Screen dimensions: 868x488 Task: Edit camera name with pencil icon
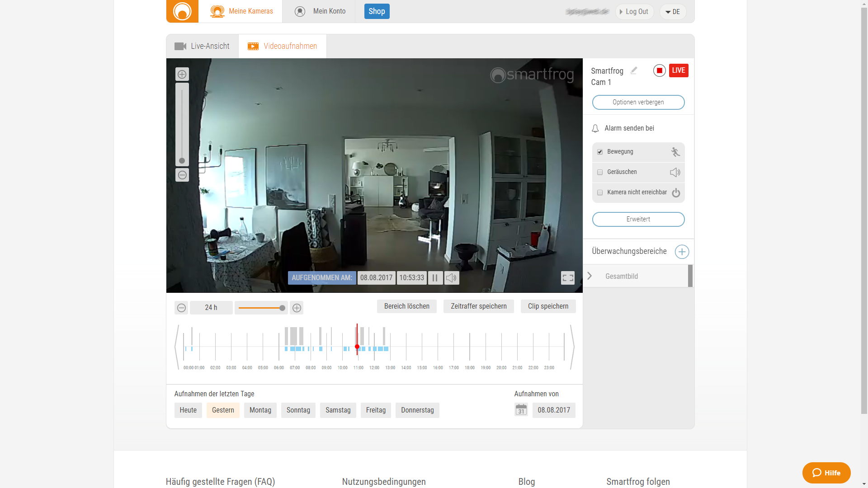[634, 70]
